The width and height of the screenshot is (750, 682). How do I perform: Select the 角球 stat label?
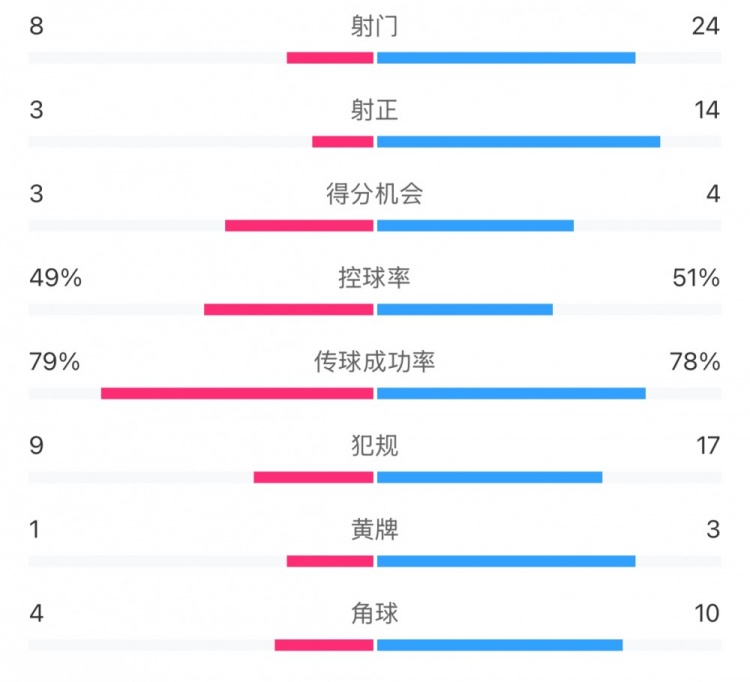click(x=374, y=614)
